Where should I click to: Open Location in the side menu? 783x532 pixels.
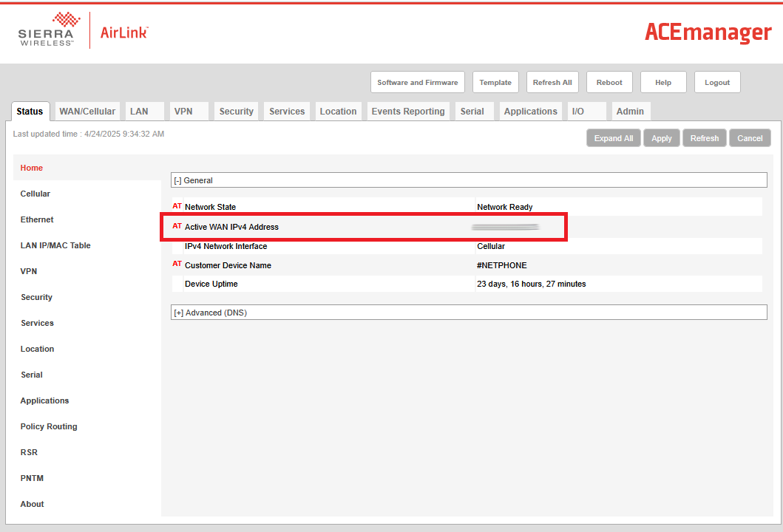37,349
